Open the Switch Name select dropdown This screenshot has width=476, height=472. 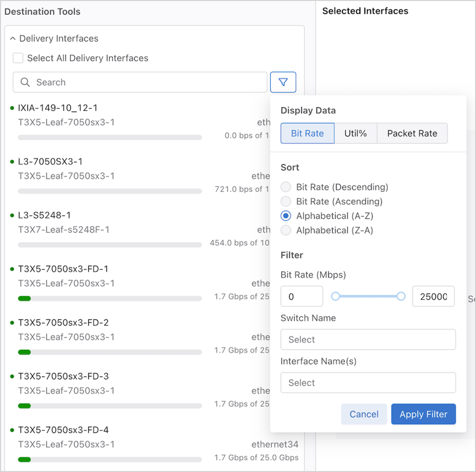click(x=368, y=339)
